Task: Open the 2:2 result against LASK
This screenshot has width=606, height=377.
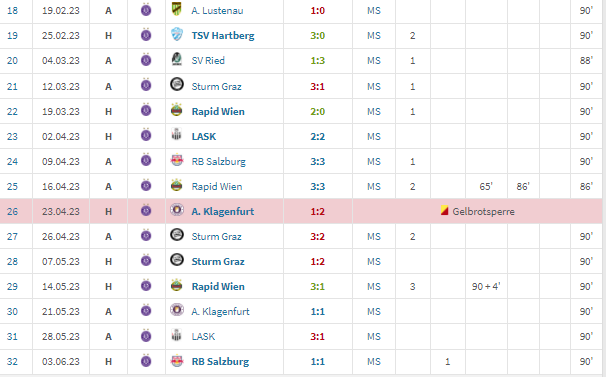Action: 318,136
